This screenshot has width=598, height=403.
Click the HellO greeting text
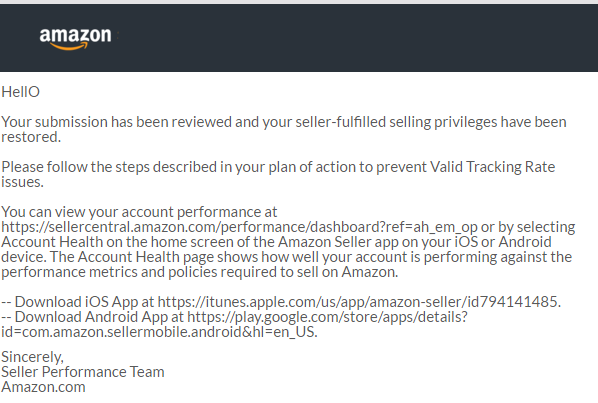click(x=20, y=92)
